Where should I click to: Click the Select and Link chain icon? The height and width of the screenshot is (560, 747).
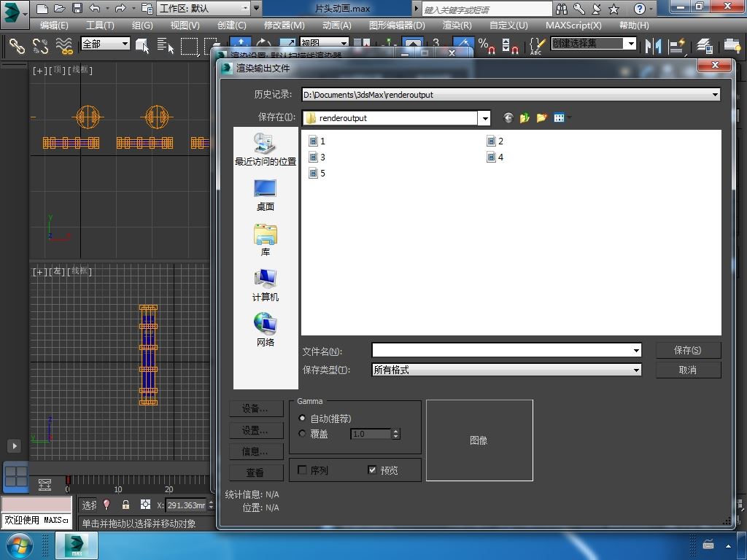(16, 46)
